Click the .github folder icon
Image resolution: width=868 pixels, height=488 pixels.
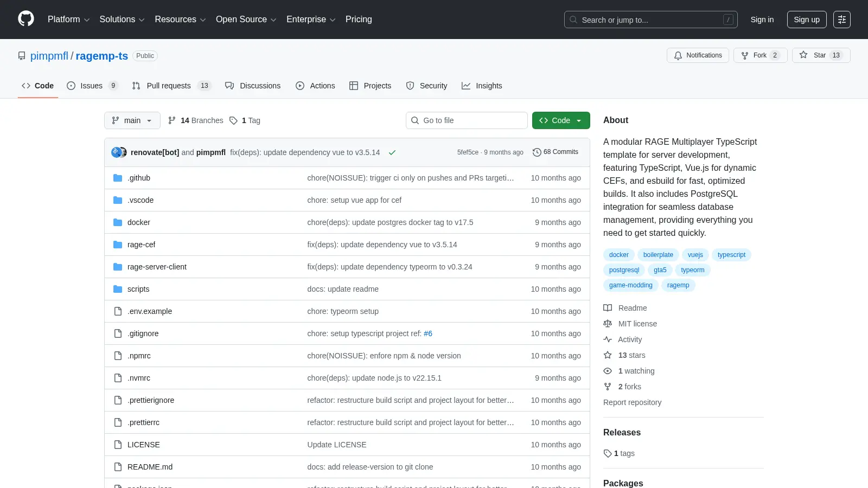point(118,178)
